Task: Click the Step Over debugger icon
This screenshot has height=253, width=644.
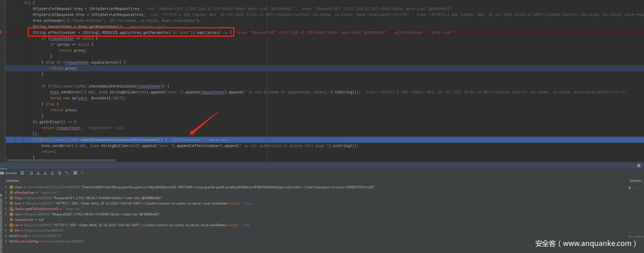Action: click(31, 173)
